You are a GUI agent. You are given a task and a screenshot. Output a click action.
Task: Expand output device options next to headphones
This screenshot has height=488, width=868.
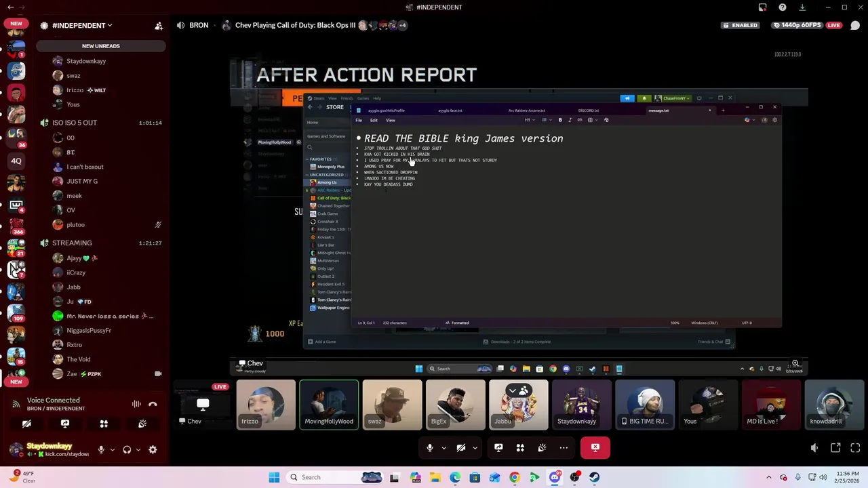click(x=138, y=449)
